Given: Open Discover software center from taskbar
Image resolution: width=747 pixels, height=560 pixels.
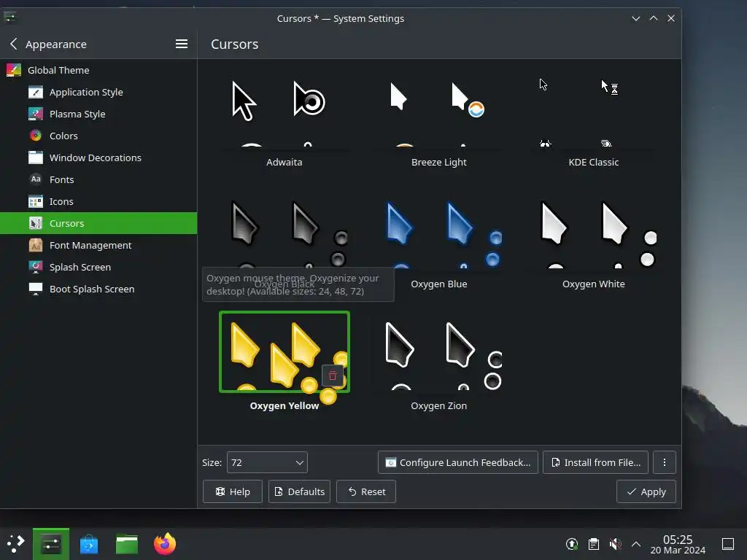Looking at the screenshot, I should pyautogui.click(x=89, y=544).
